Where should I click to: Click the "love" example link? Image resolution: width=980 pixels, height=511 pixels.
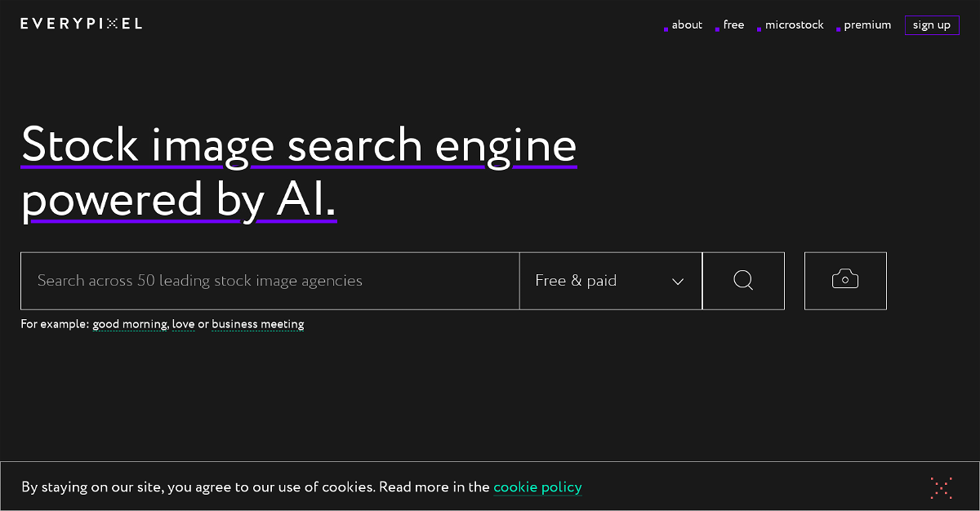click(x=183, y=324)
